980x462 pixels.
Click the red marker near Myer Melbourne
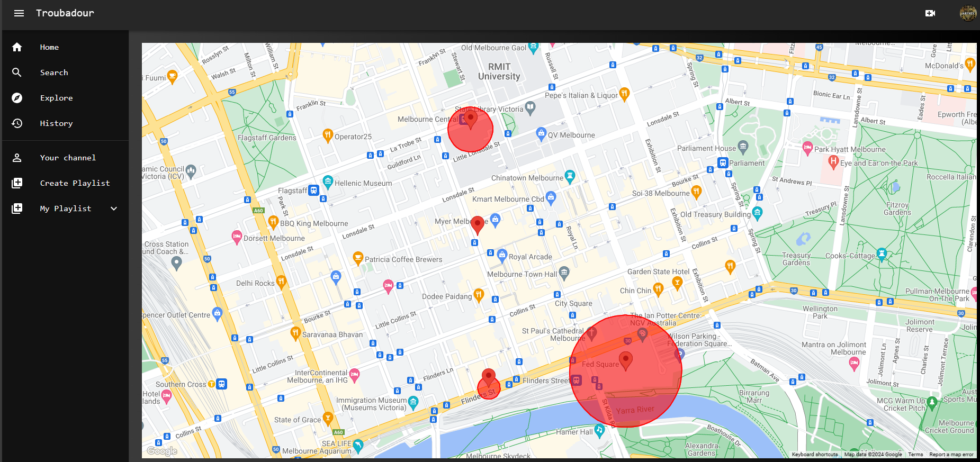[478, 225]
